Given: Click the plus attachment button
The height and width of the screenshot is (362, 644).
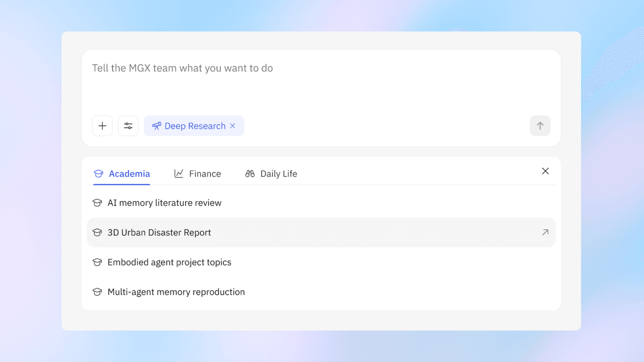Looking at the screenshot, I should [x=102, y=126].
